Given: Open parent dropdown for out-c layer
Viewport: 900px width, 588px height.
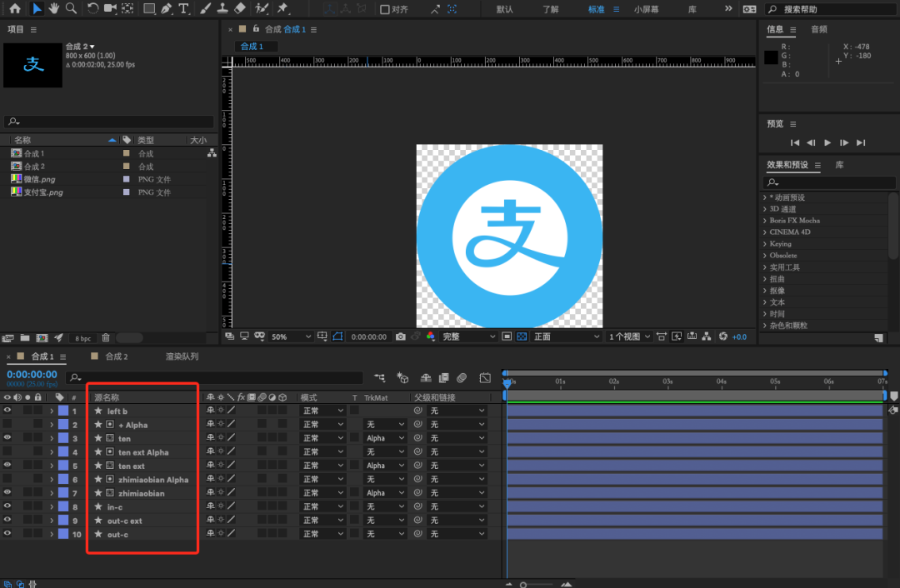Looking at the screenshot, I should pos(457,534).
